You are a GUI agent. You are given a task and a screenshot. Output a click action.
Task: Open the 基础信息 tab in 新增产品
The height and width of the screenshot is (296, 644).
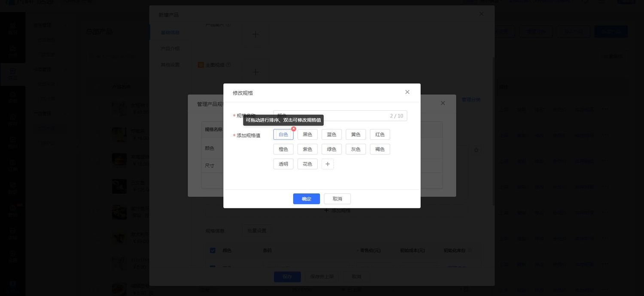tap(170, 32)
